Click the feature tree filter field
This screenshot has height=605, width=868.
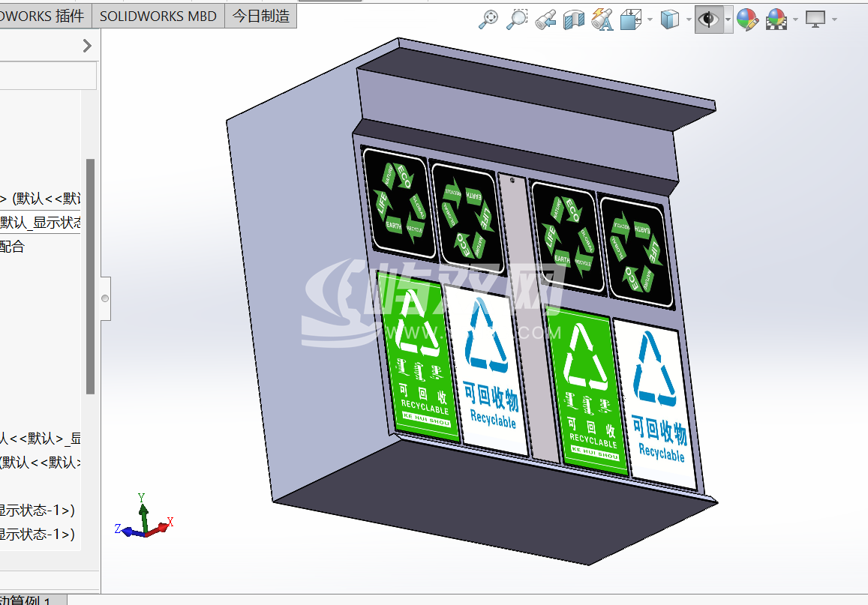[48, 75]
